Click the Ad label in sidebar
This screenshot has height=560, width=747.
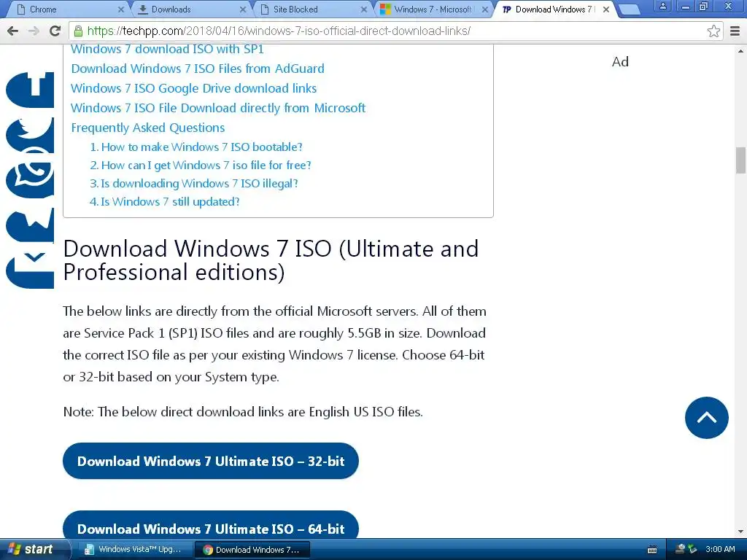click(x=620, y=62)
